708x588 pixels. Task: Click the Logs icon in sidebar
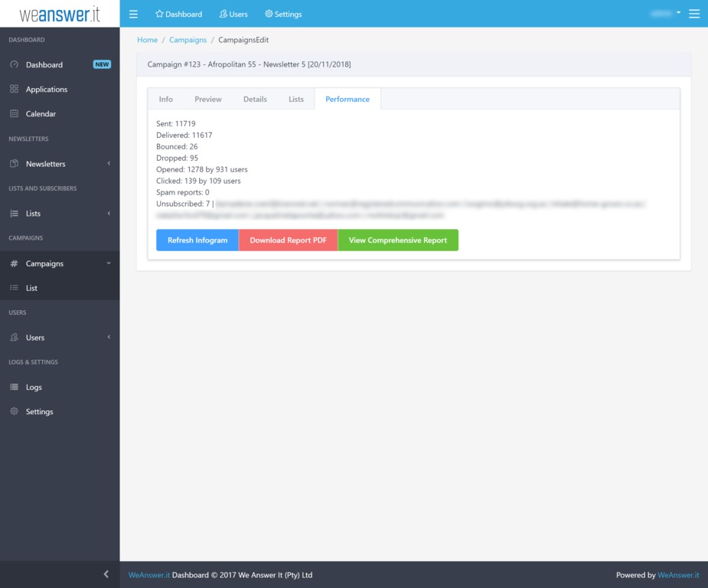[14, 387]
